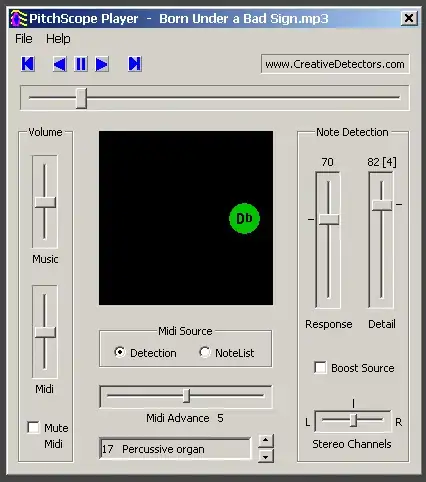Viewport: 426px width, 482px height.
Task: Click the green Db note circle
Action: coord(244,218)
